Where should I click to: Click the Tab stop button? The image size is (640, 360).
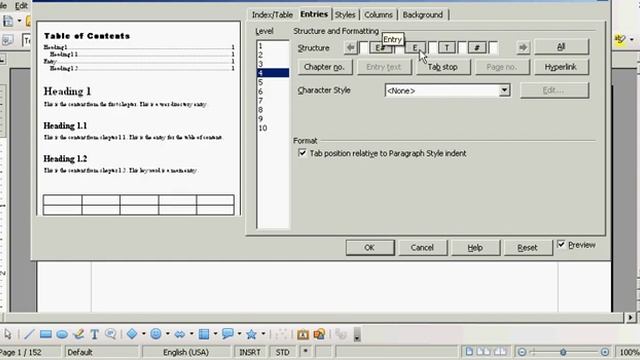click(442, 67)
